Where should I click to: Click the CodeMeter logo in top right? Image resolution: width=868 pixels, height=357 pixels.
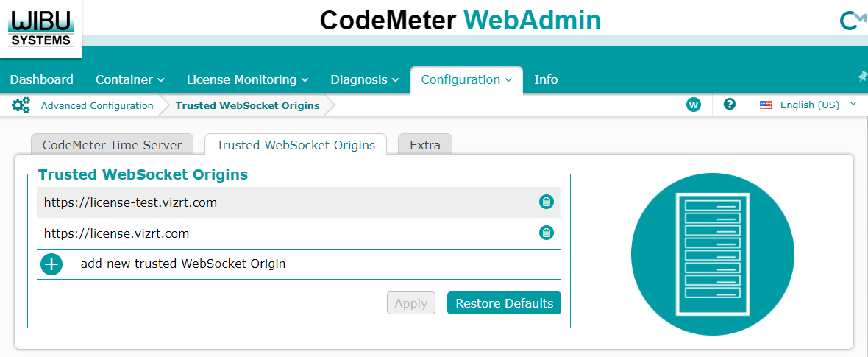(x=853, y=21)
